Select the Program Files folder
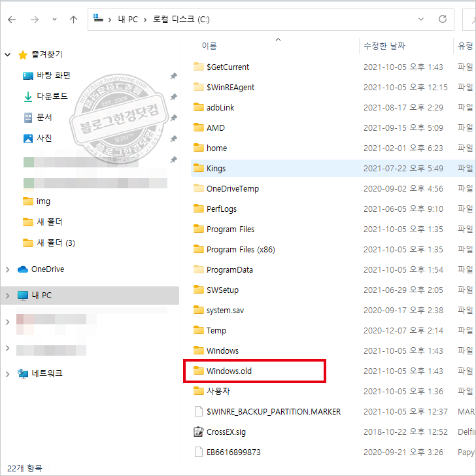This screenshot has height=476, width=476. (x=224, y=229)
